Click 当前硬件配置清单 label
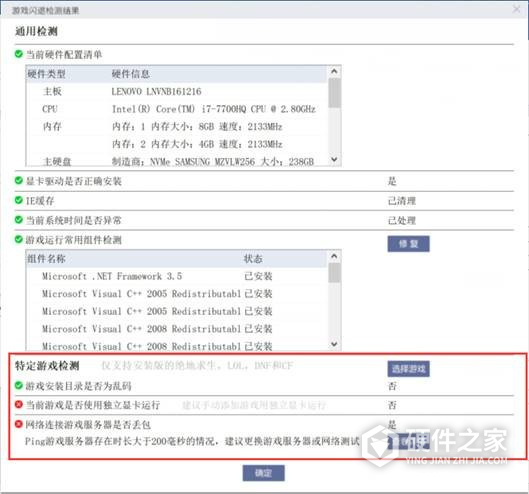The image size is (529, 494). tap(64, 55)
